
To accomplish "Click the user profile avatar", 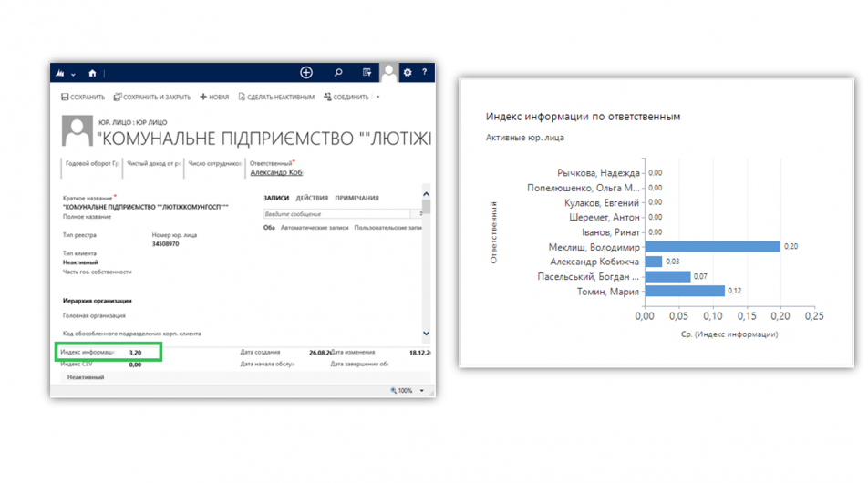I will pyautogui.click(x=389, y=72).
